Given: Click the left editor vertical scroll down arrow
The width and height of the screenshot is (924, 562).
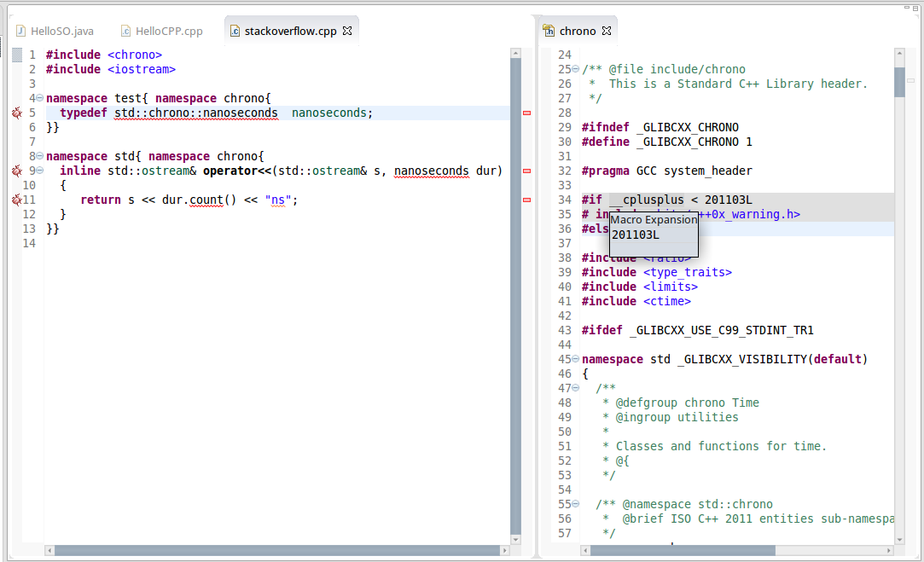Looking at the screenshot, I should (515, 539).
